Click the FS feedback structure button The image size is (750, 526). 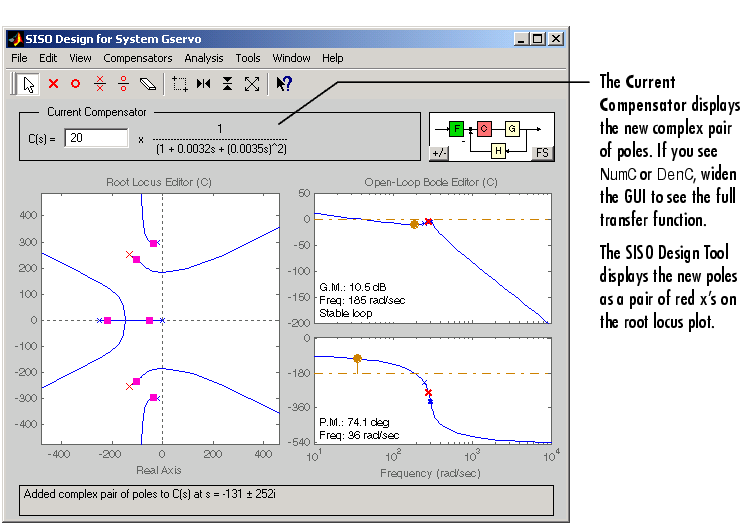point(542,153)
